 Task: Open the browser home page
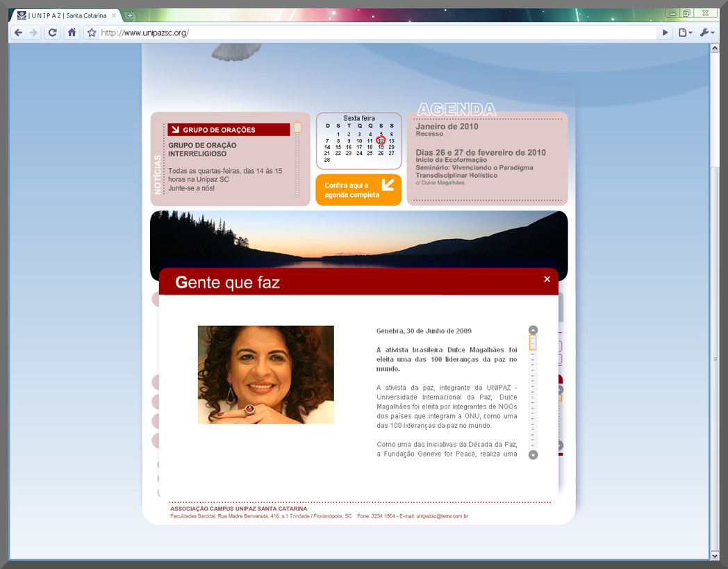pos(72,33)
